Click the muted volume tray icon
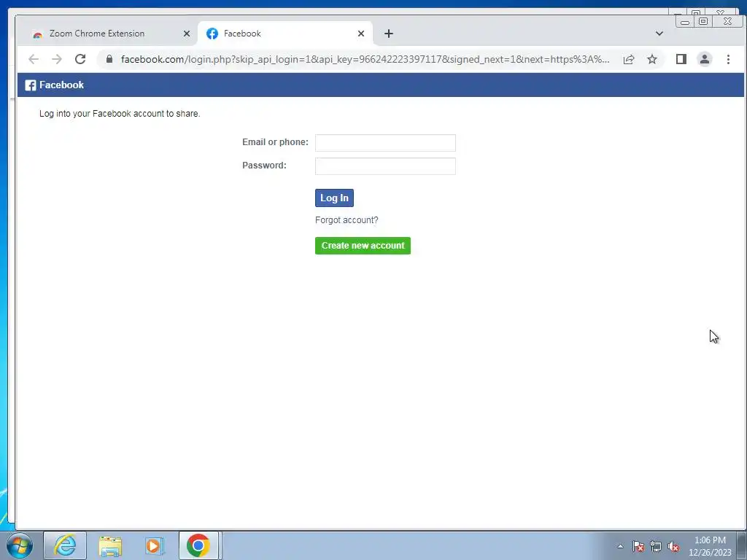This screenshot has height=560, width=747. 673,546
